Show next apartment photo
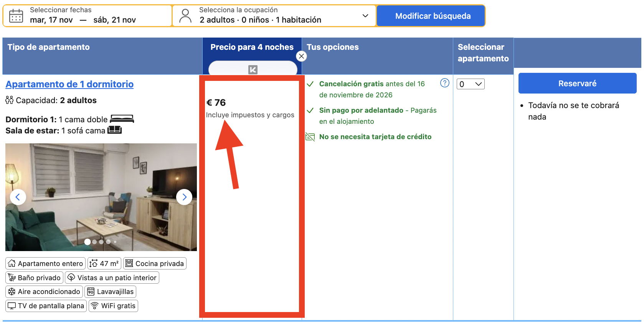 (184, 197)
